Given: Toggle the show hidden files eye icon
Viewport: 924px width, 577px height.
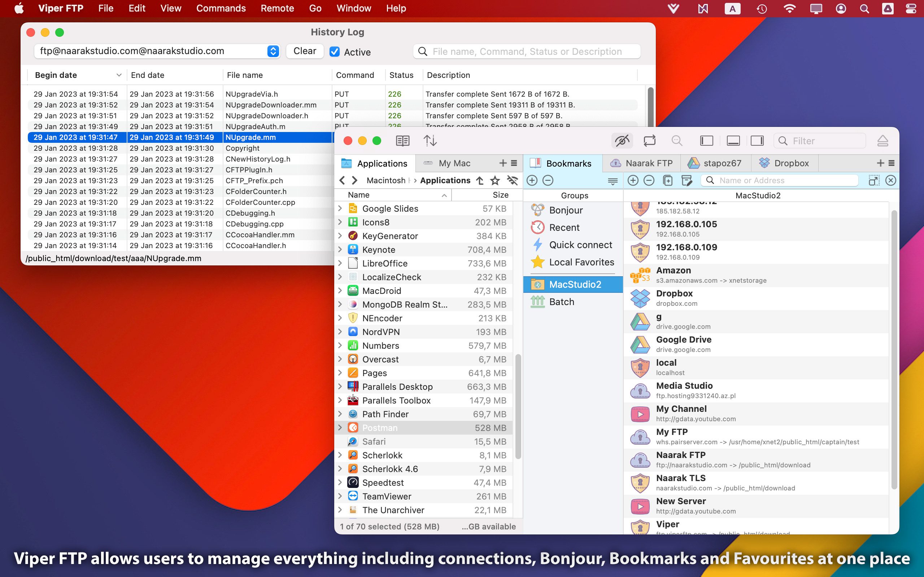Looking at the screenshot, I should point(622,141).
